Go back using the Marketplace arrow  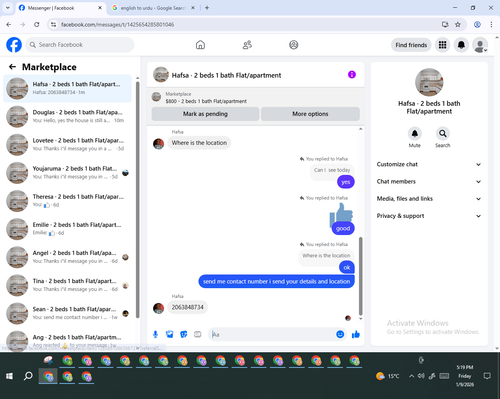[12, 67]
